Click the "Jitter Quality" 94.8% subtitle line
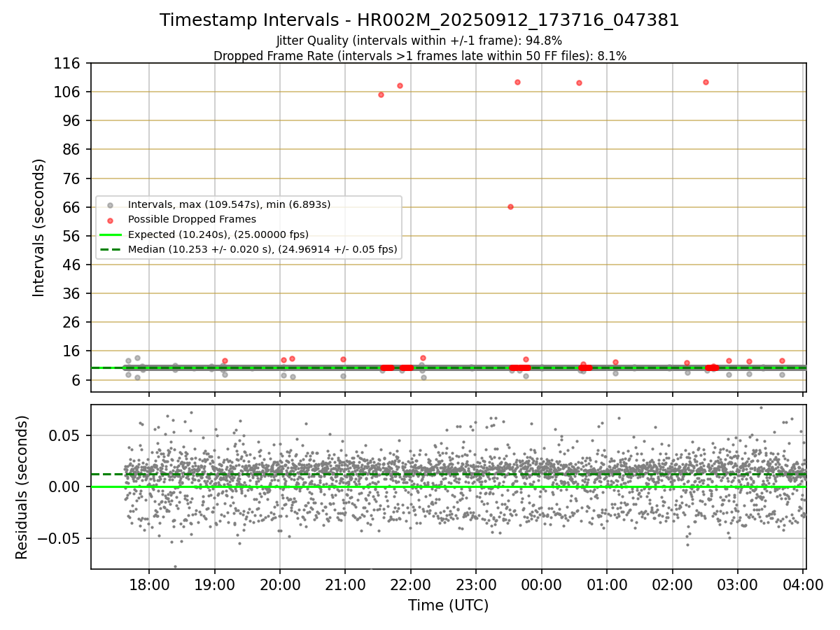The image size is (840, 630). [x=419, y=41]
